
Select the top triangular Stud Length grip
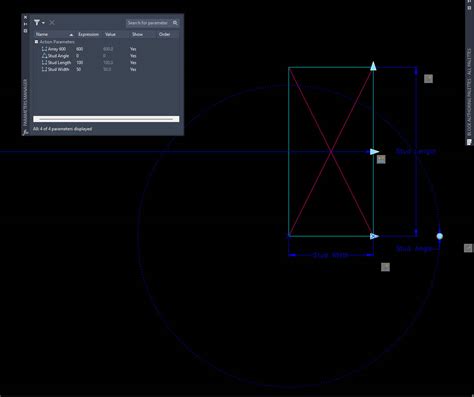[373, 66]
